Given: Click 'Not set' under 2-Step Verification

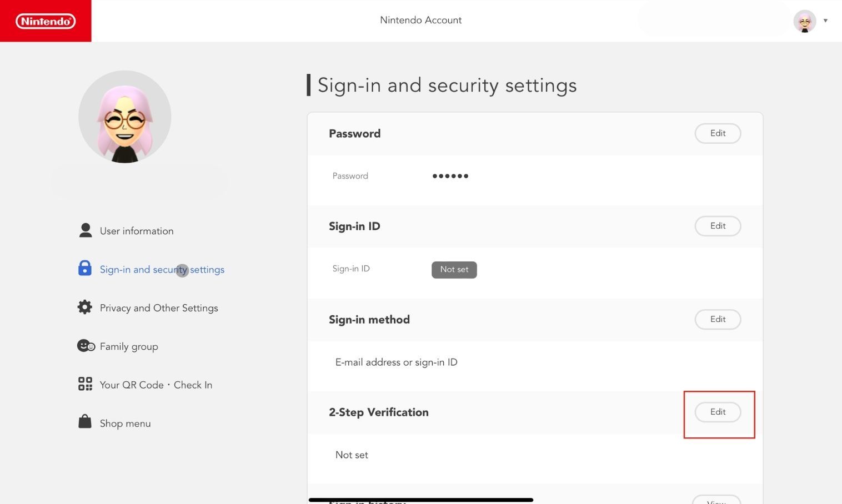Looking at the screenshot, I should pos(352,455).
